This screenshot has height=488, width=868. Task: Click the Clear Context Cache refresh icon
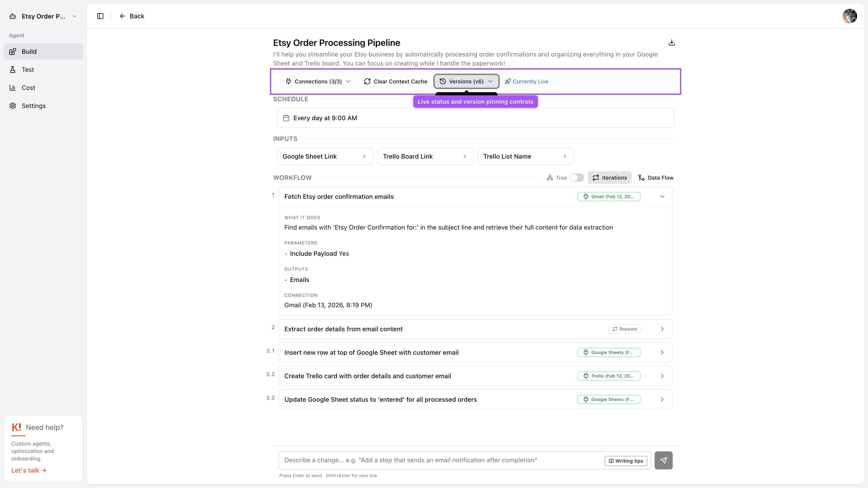point(367,82)
